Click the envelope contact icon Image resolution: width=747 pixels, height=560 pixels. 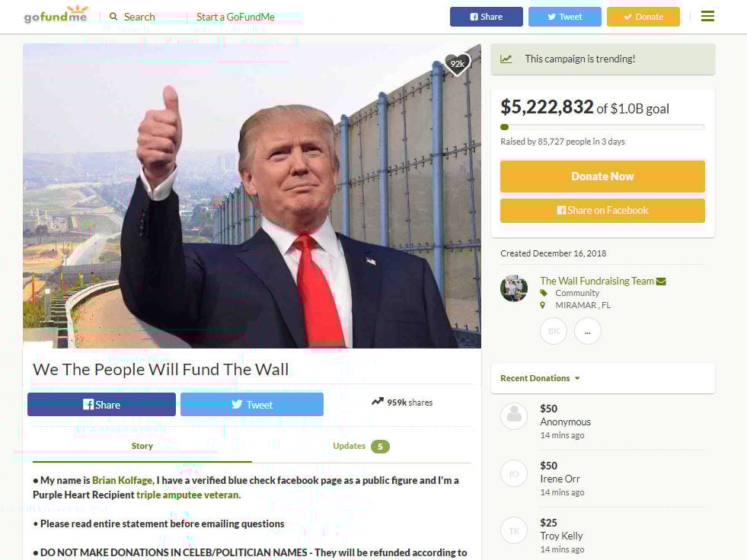pos(661,282)
